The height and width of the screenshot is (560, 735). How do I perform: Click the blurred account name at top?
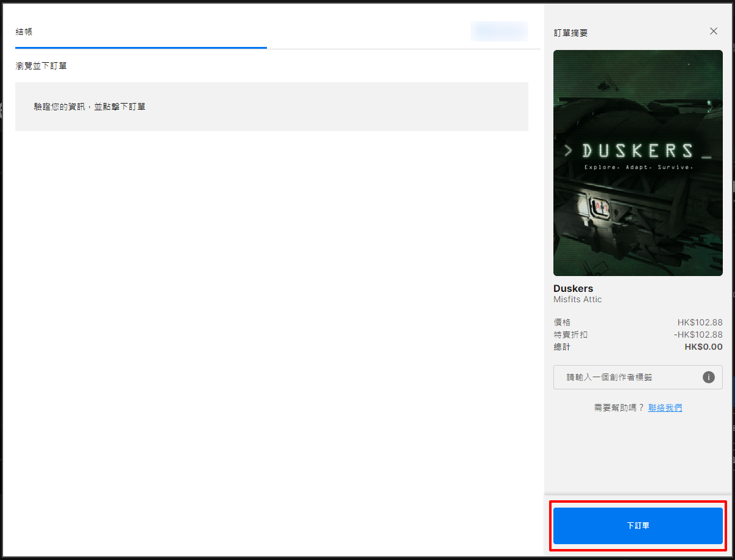click(x=499, y=31)
